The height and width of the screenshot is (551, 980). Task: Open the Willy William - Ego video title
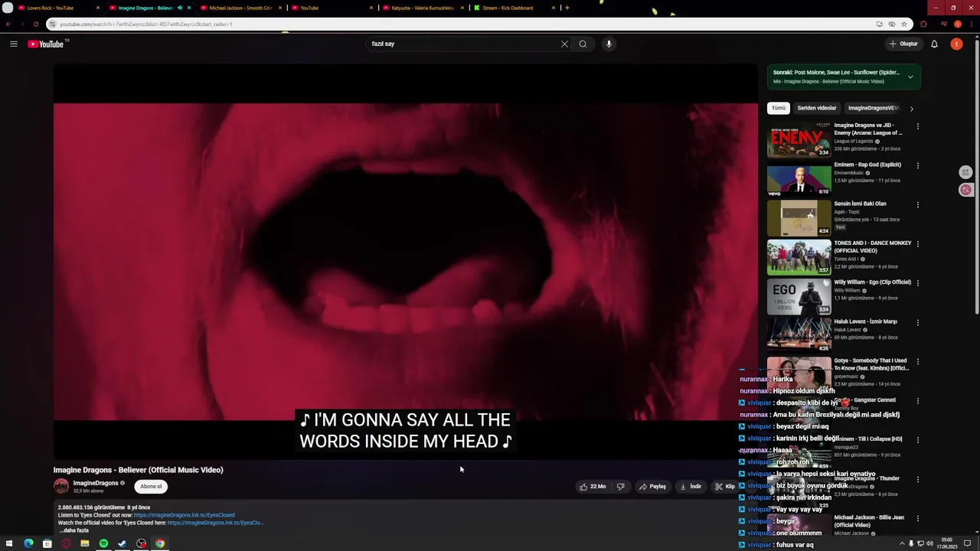point(872,282)
